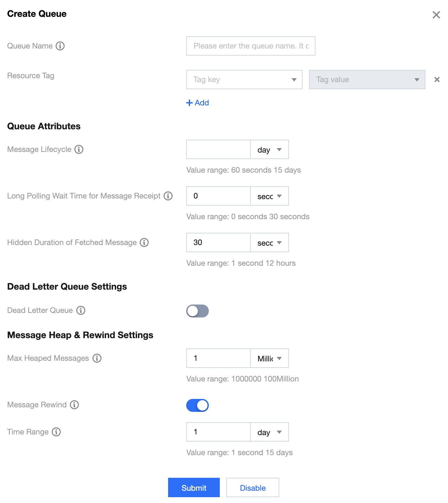Open the Tag value dropdown
This screenshot has height=503, width=448.
point(367,80)
